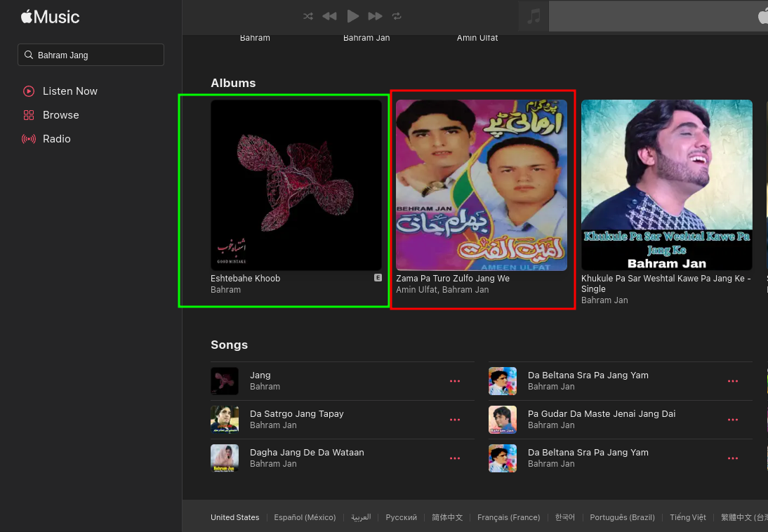
Task: Click Dagha Jang De Da Wataan artwork
Action: (x=225, y=458)
